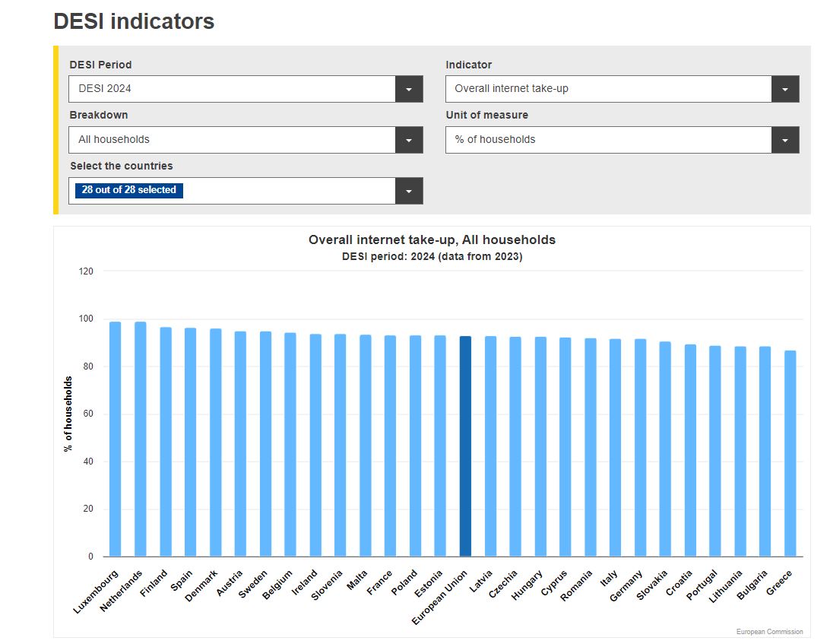Click the Denmark bar in the chart
830x644 pixels.
pyautogui.click(x=215, y=443)
